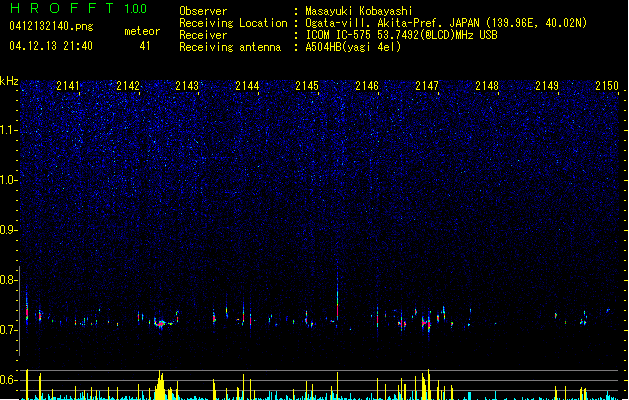The width and height of the screenshot is (629, 400).
Task: Click the HROFFT 1.0.0 title text
Action: point(78,8)
